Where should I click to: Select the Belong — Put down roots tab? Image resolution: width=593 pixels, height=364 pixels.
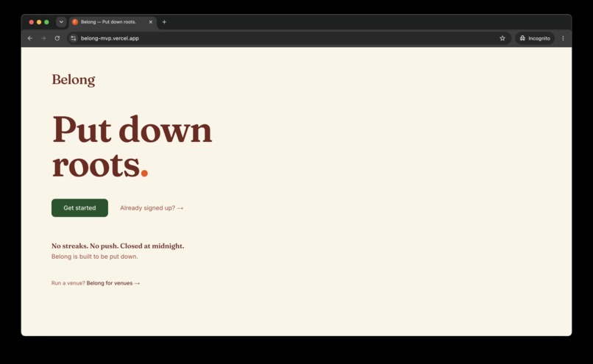[113, 22]
